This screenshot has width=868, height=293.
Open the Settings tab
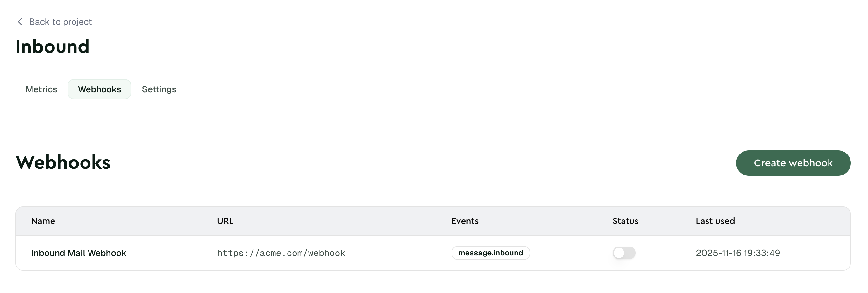(159, 89)
